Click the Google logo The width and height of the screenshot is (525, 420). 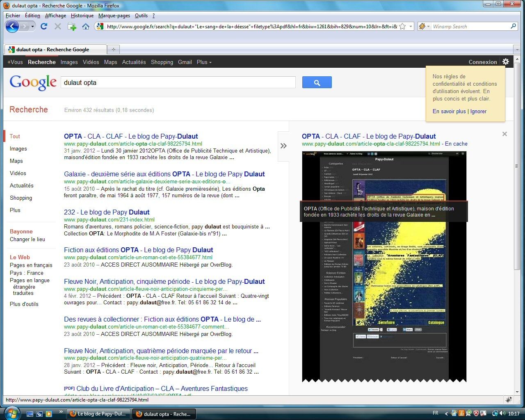[x=33, y=82]
